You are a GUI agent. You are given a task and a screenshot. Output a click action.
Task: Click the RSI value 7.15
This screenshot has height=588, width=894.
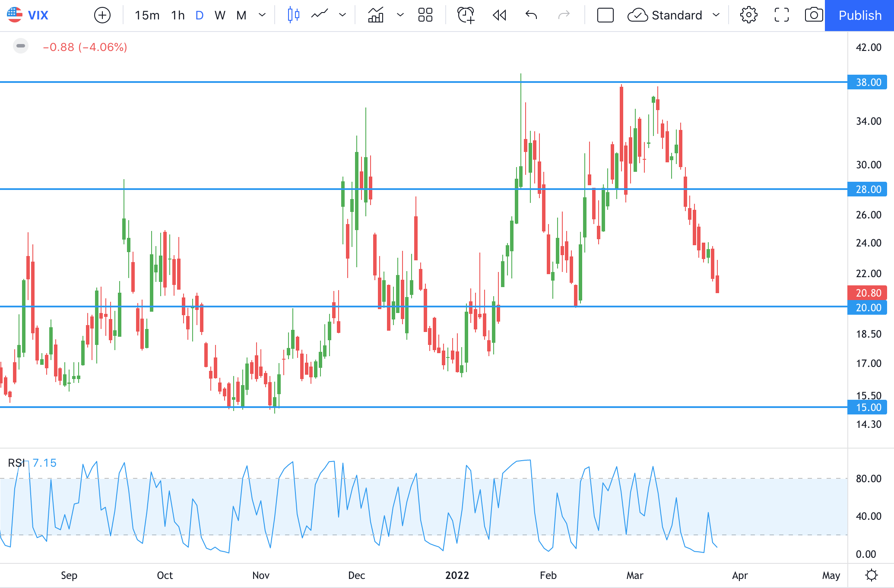[x=44, y=463]
